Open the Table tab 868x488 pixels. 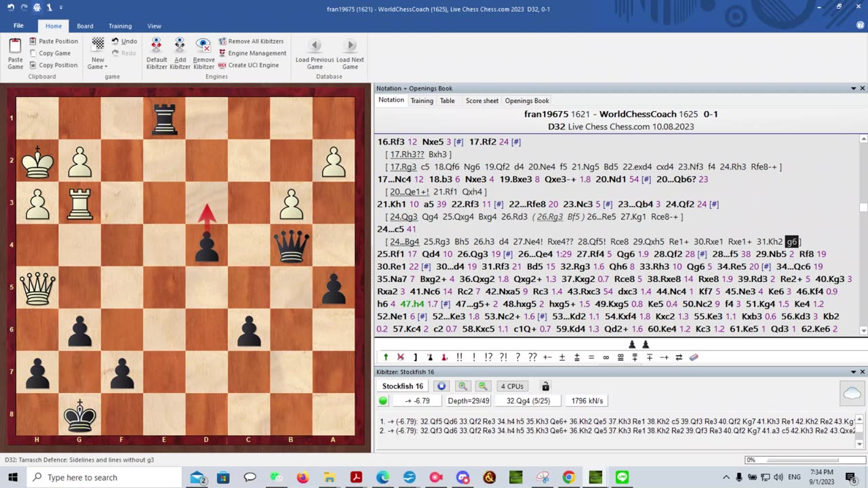(x=448, y=100)
